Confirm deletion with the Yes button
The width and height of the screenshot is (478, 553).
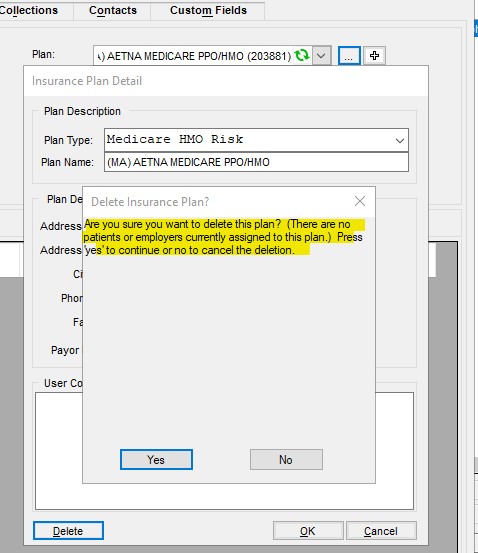(x=156, y=460)
